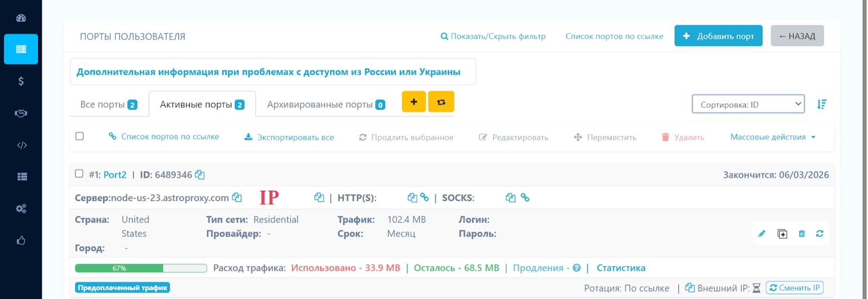Viewport: 868px width, 299px height.
Task: Copy the port ID 6489346
Action: click(x=200, y=175)
